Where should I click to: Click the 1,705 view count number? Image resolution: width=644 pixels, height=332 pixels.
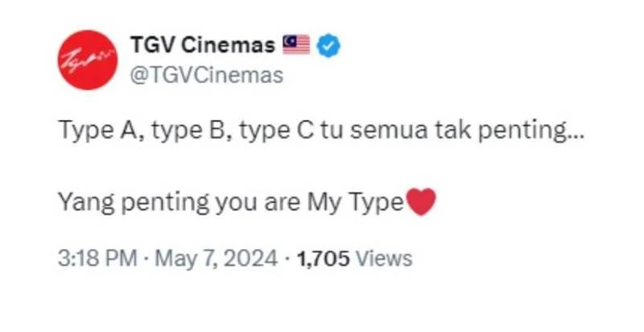tap(324, 259)
